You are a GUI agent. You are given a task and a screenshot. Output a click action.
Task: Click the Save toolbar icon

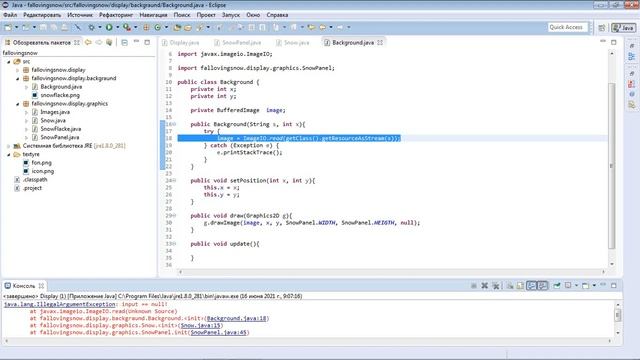[x=43, y=27]
